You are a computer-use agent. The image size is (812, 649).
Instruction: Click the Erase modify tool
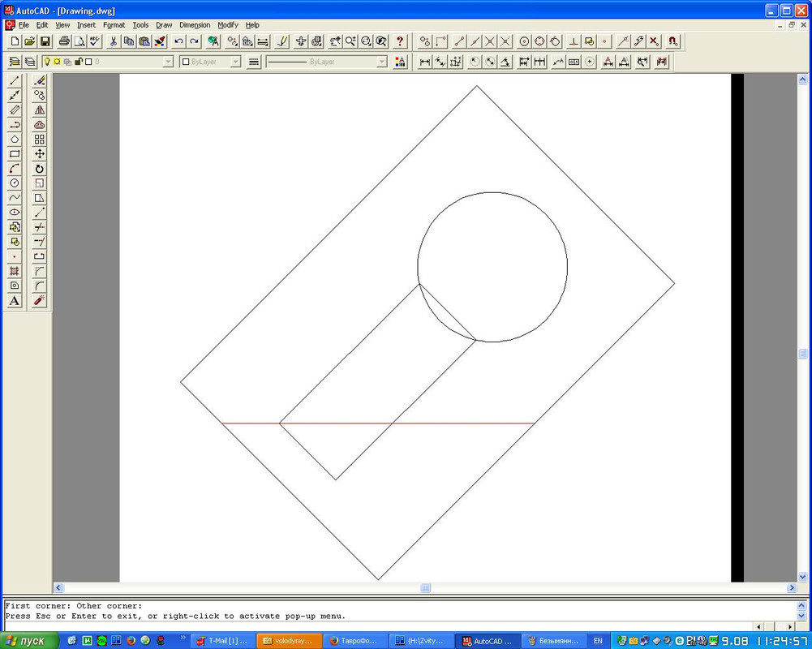[40, 81]
